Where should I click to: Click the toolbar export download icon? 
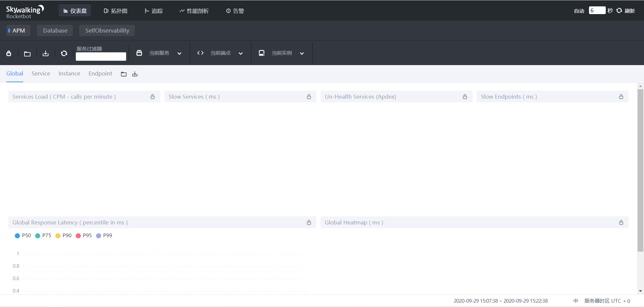[x=46, y=53]
